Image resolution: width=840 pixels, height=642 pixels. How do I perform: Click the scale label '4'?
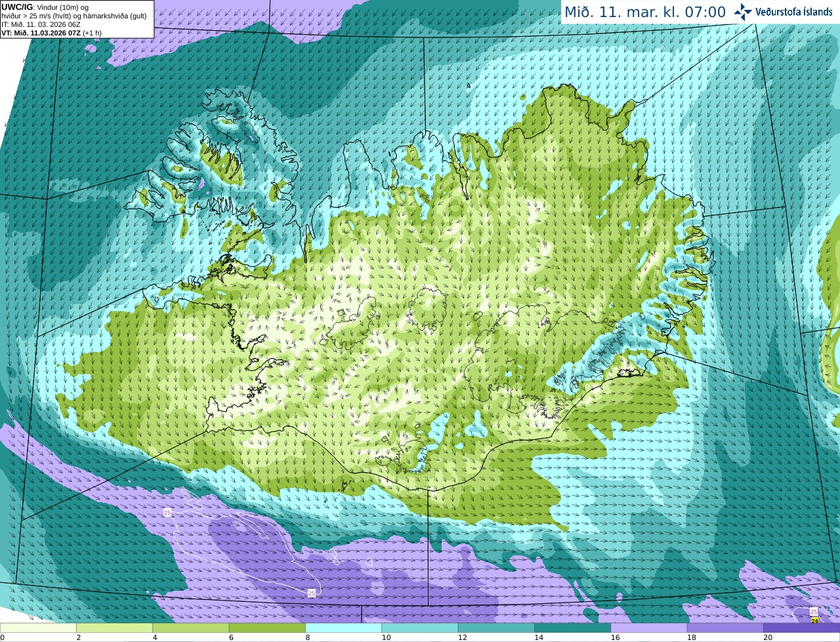[x=155, y=637]
